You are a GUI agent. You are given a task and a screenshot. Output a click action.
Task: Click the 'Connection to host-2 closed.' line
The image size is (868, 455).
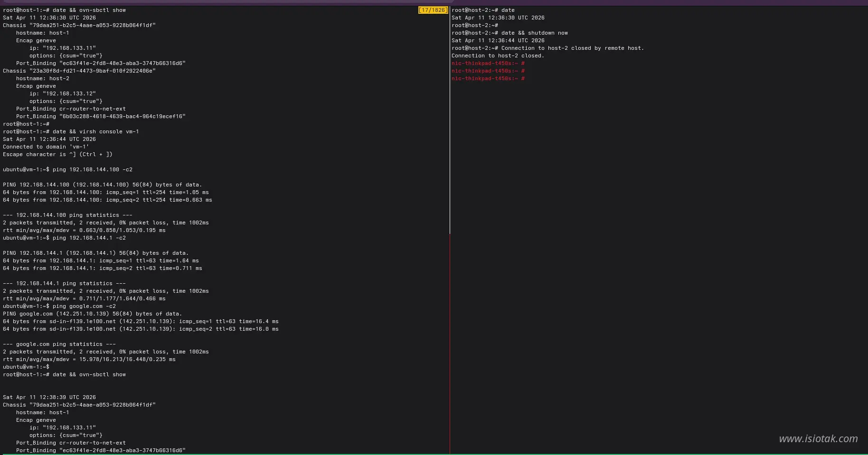click(498, 56)
